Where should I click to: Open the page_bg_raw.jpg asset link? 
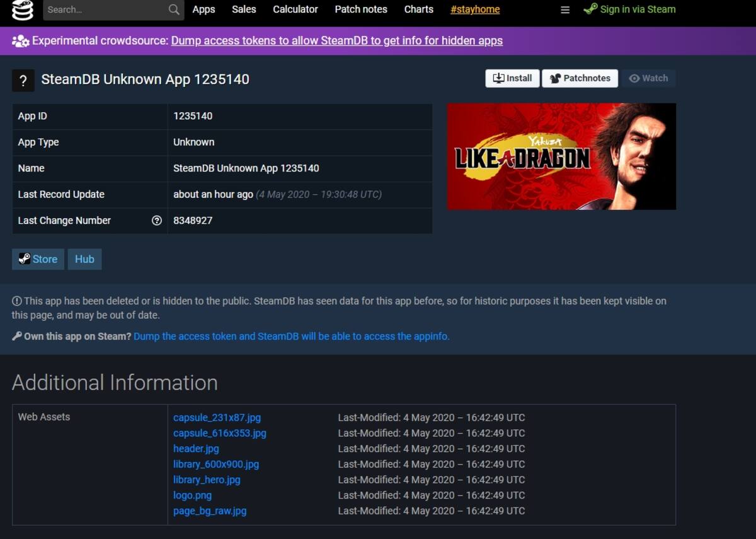point(210,511)
